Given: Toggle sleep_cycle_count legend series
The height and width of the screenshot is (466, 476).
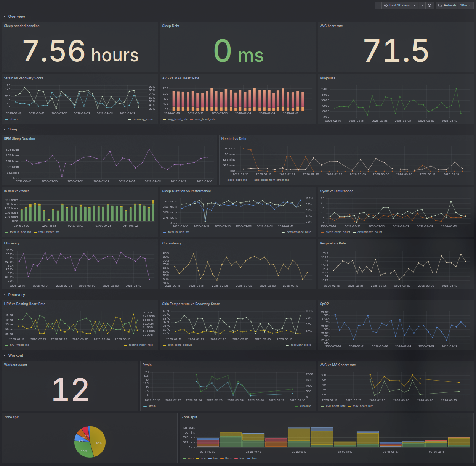Looking at the screenshot, I should pos(336,232).
